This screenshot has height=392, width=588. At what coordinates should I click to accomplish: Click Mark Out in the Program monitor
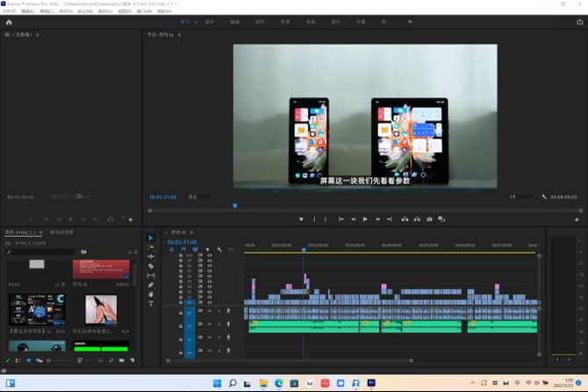click(325, 219)
